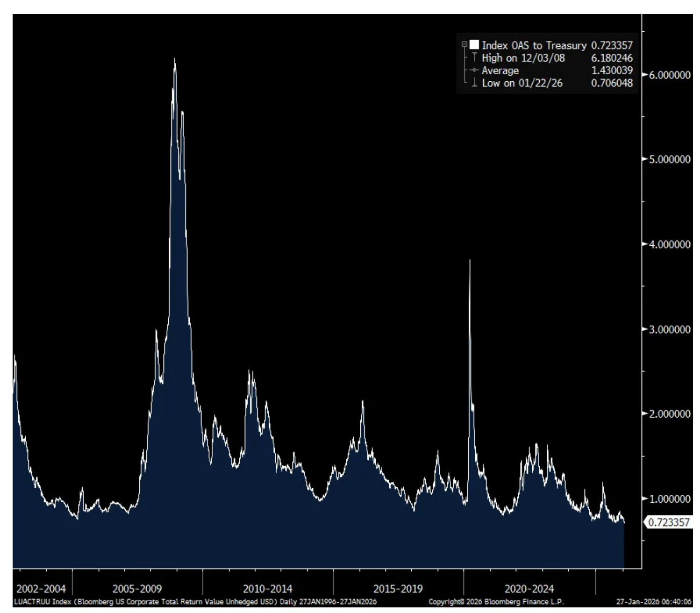700x613 pixels.
Task: Click the 2015-2019 range label on x-axis
Action: (398, 588)
